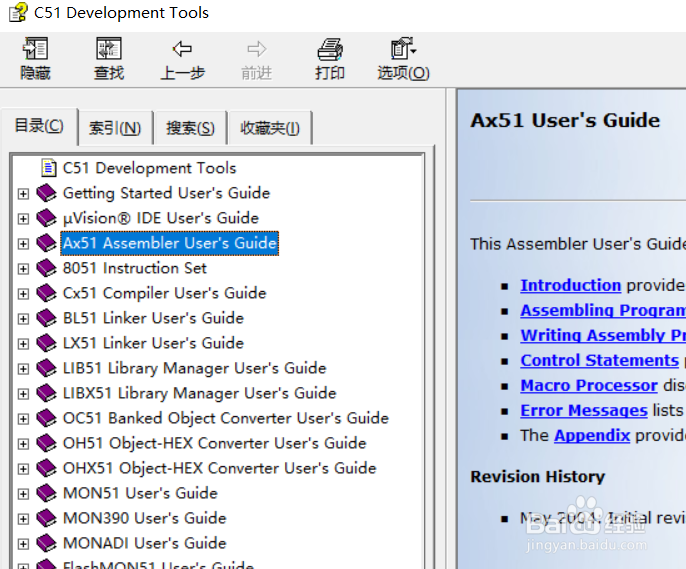The width and height of the screenshot is (686, 569).
Task: Open the Writing Assembly Programs link
Action: [x=603, y=335]
